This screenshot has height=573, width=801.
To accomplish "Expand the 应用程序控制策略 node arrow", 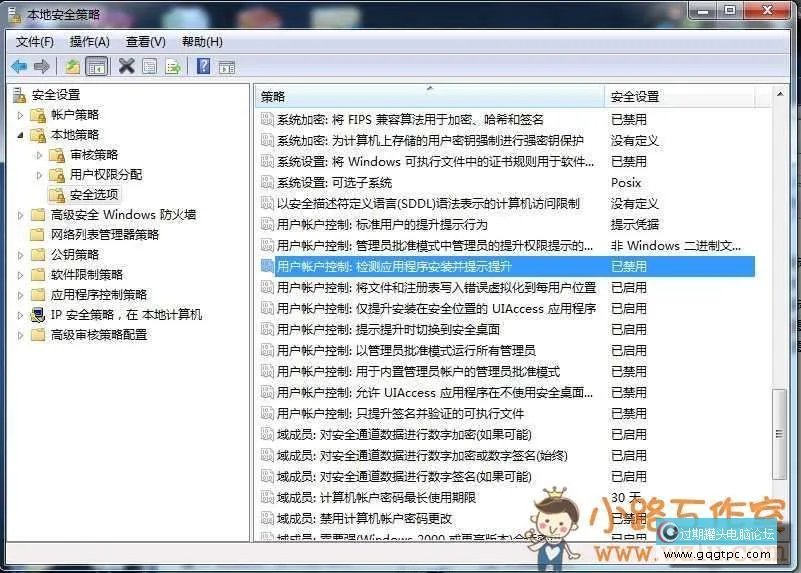I will pyautogui.click(x=20, y=295).
